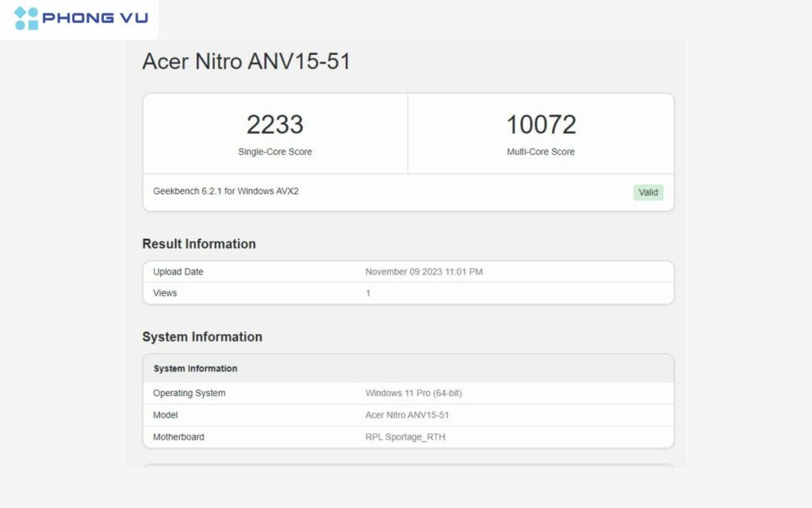
Task: Select the date November 09 2023 11:01 PM
Action: pyautogui.click(x=424, y=271)
